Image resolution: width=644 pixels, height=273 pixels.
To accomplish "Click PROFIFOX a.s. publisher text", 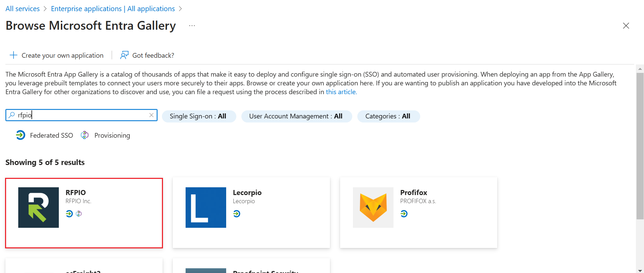I will point(418,201).
